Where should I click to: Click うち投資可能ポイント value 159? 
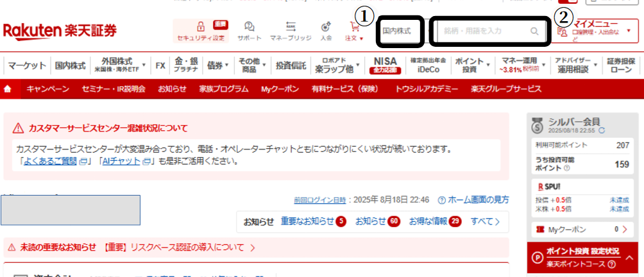click(x=622, y=165)
